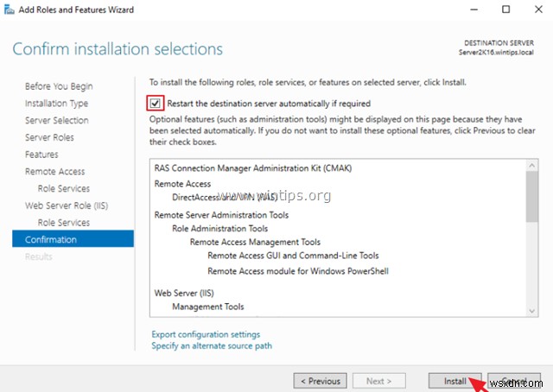This screenshot has width=553, height=392.
Task: Click the wizard icon in title bar
Action: click(9, 9)
